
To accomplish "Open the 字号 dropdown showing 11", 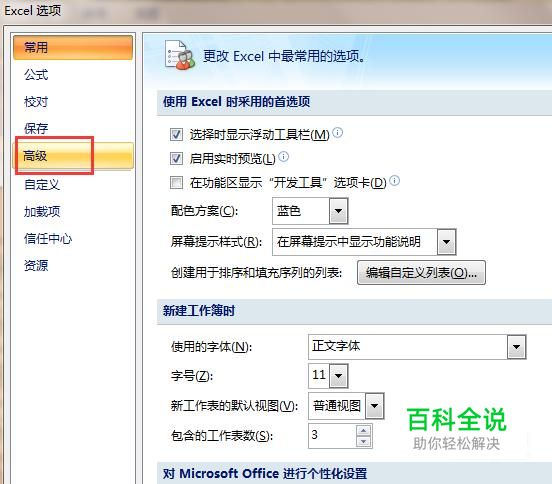I will coord(339,376).
